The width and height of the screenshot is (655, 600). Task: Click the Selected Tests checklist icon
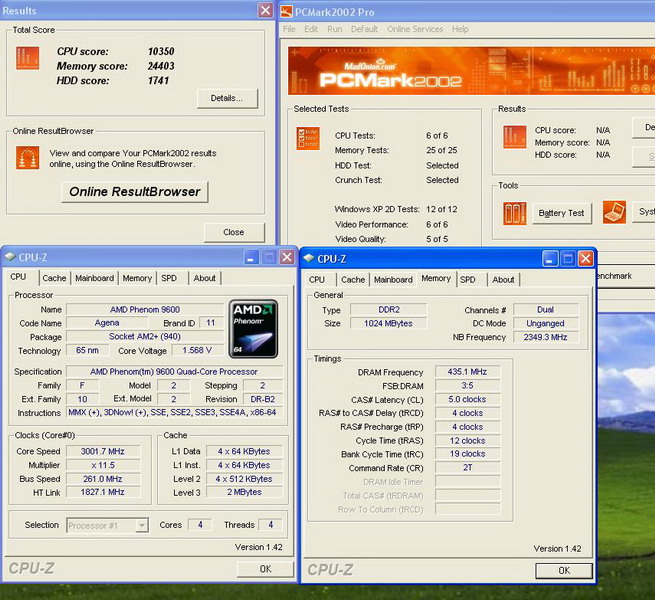click(308, 138)
